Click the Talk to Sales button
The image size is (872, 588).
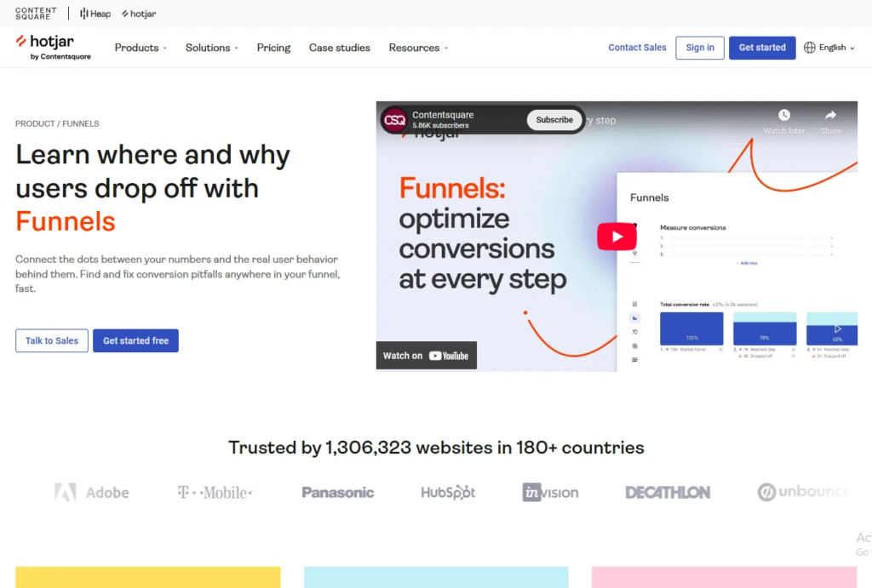(52, 340)
